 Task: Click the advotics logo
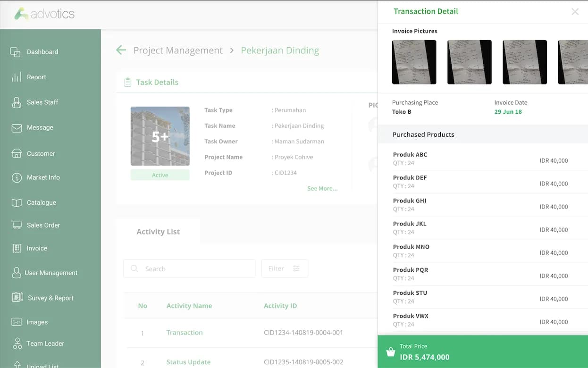pyautogui.click(x=44, y=14)
